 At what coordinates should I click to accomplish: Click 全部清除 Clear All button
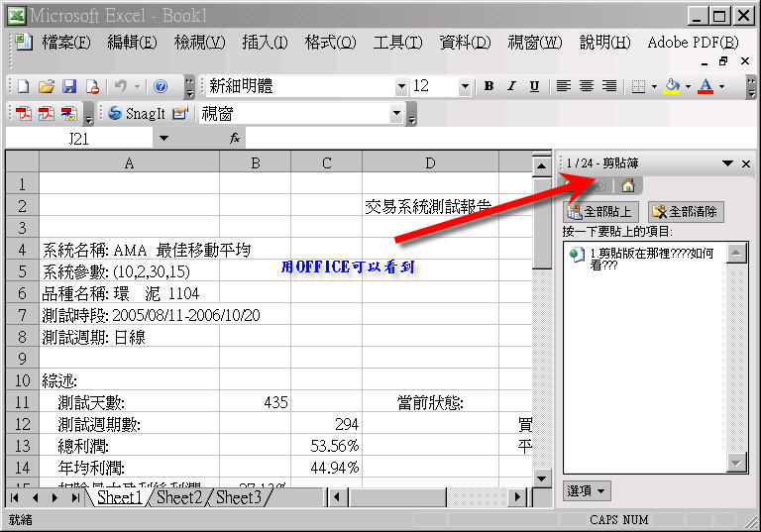[686, 212]
